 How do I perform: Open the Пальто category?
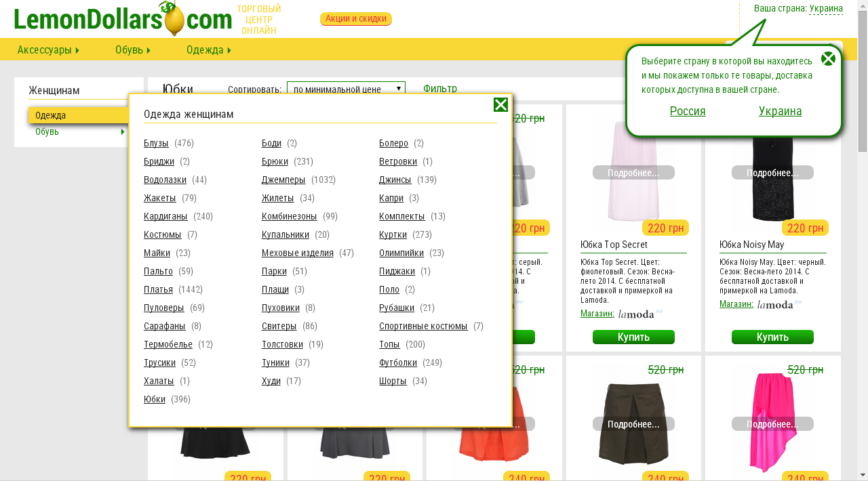coord(159,271)
